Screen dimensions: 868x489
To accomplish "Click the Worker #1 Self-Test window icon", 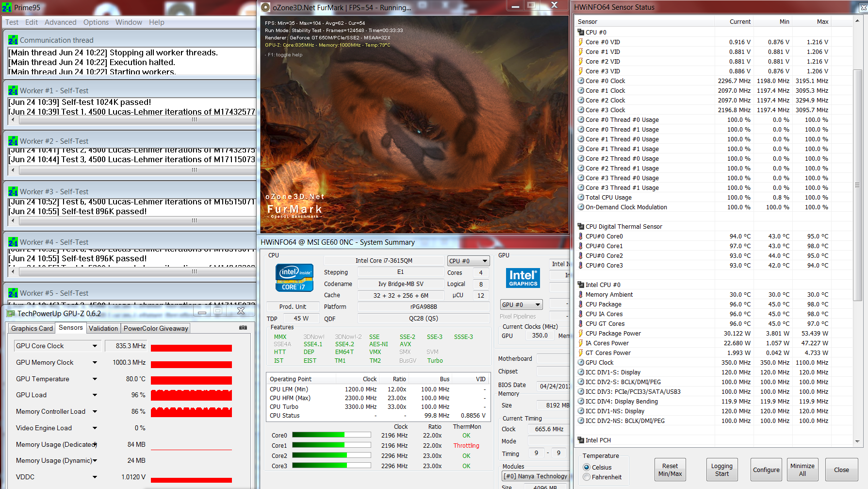I will tap(13, 90).
